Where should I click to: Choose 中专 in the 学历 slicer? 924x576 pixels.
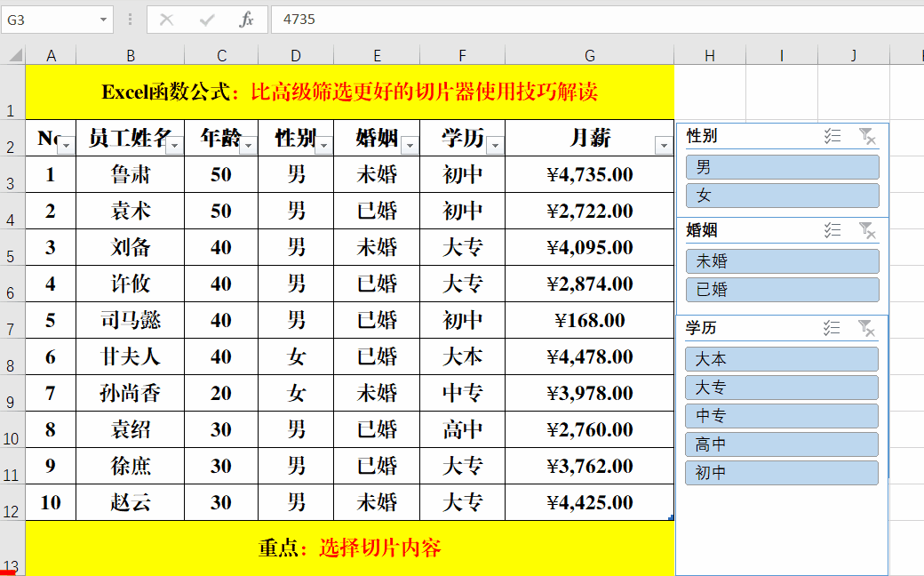[x=781, y=416]
